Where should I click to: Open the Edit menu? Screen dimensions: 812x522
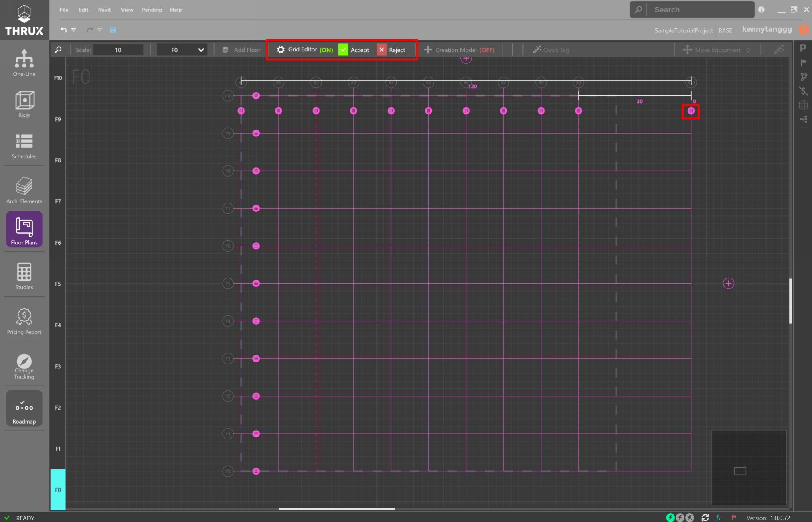pyautogui.click(x=83, y=10)
